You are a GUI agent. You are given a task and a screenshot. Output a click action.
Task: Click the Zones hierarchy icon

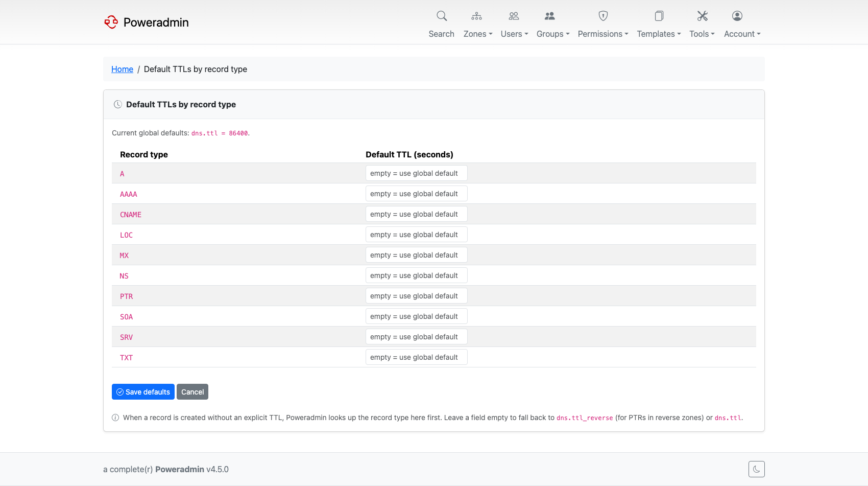476,16
